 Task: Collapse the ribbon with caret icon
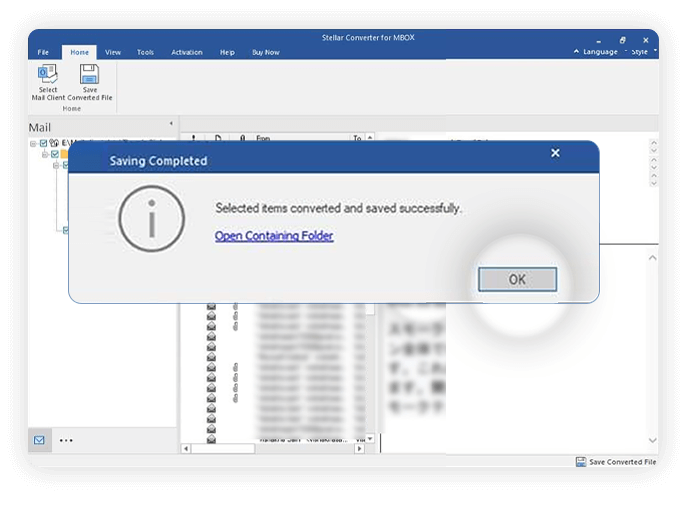[x=576, y=51]
